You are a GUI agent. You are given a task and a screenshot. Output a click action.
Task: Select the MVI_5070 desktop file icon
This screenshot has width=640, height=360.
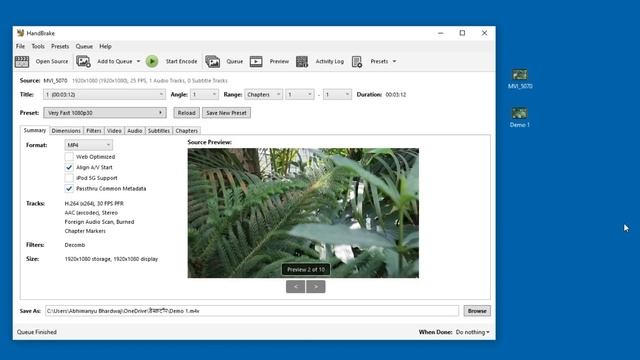pyautogui.click(x=520, y=79)
